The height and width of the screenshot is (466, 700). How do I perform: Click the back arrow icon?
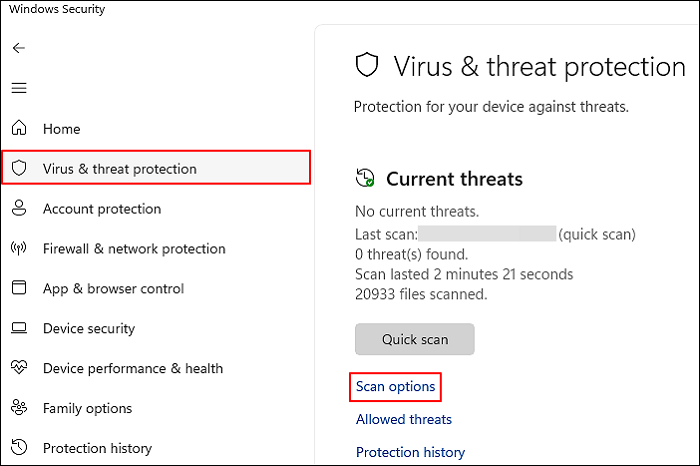coord(19,48)
